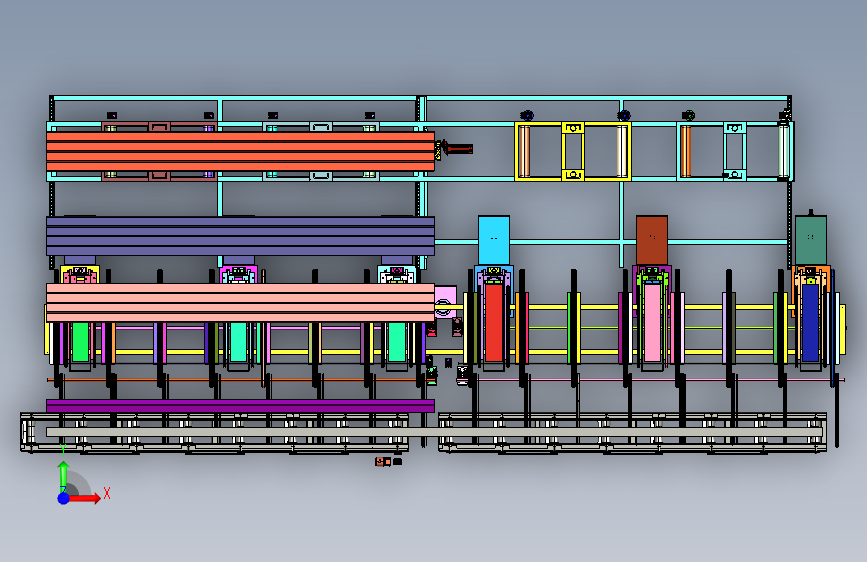
Task: Select the dark blue vertical panel
Action: click(x=810, y=323)
